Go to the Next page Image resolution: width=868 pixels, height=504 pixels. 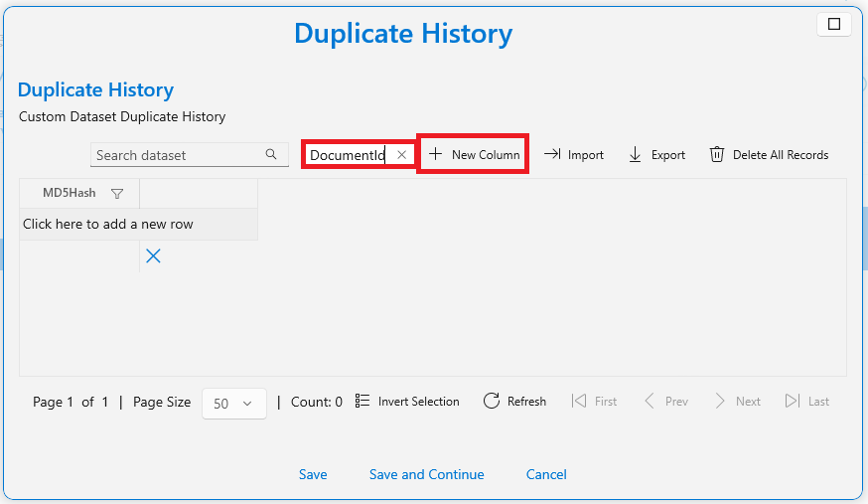pyautogui.click(x=738, y=401)
